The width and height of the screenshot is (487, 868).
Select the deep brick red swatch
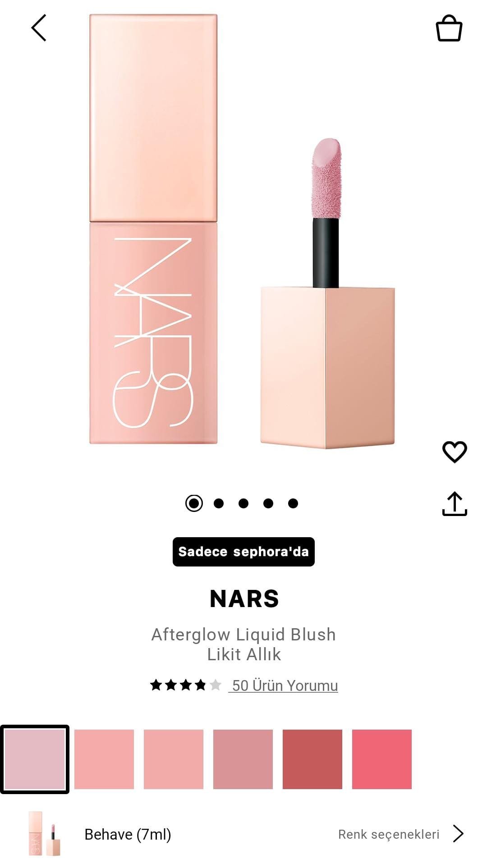pyautogui.click(x=312, y=759)
